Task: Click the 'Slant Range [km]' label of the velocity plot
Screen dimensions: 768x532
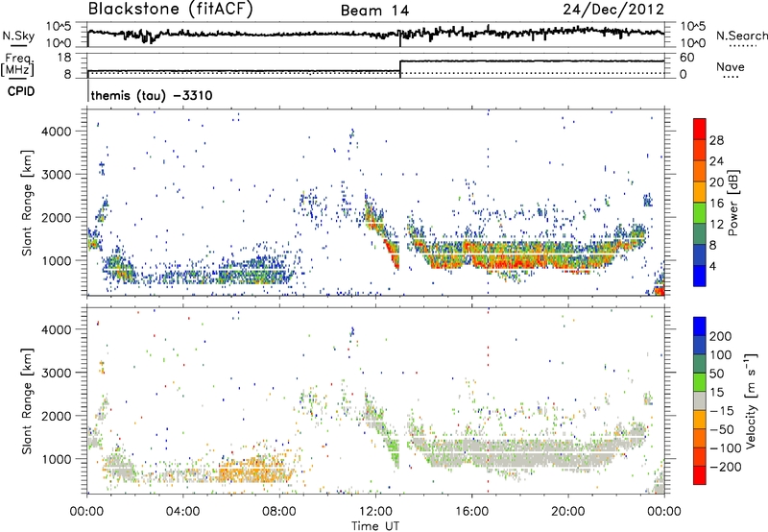Action: click(27, 400)
